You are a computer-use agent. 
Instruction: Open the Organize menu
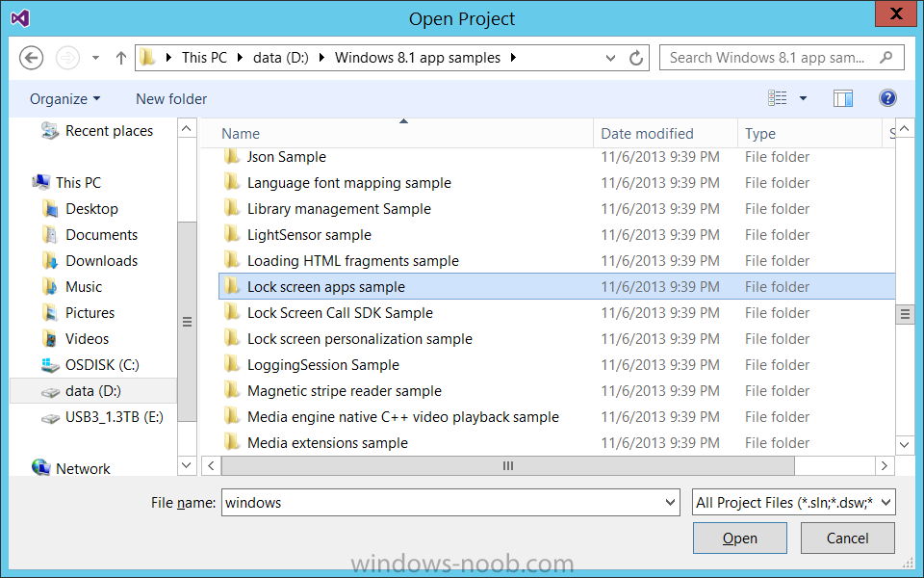pyautogui.click(x=64, y=99)
